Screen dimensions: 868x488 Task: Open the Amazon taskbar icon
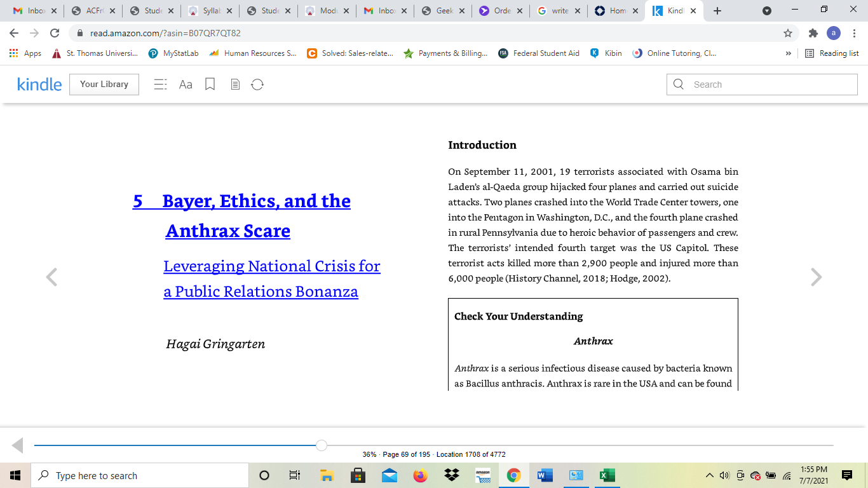point(482,475)
